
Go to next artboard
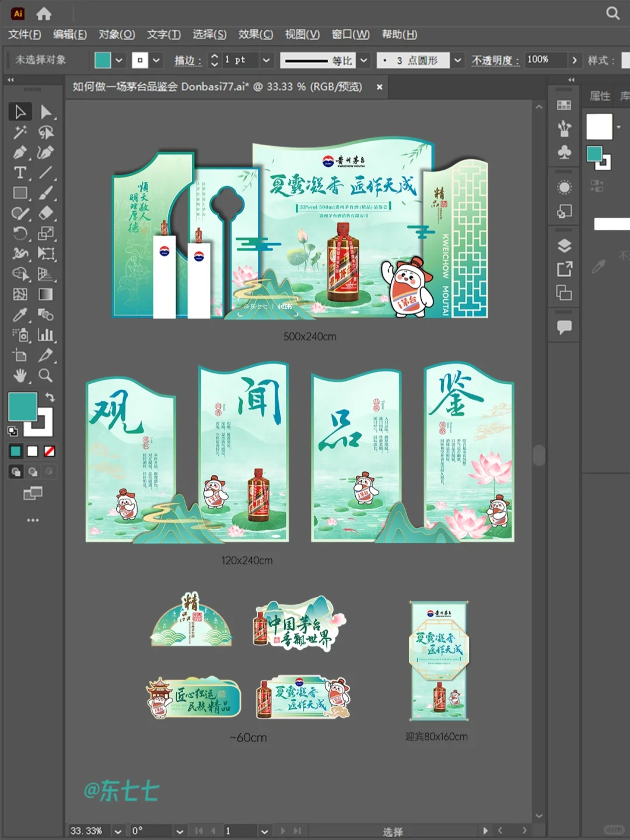point(283,831)
